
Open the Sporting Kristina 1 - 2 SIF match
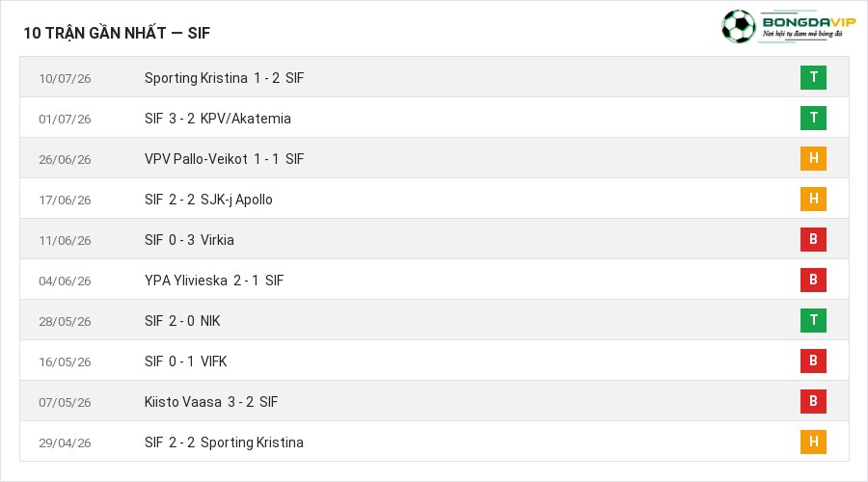(224, 78)
